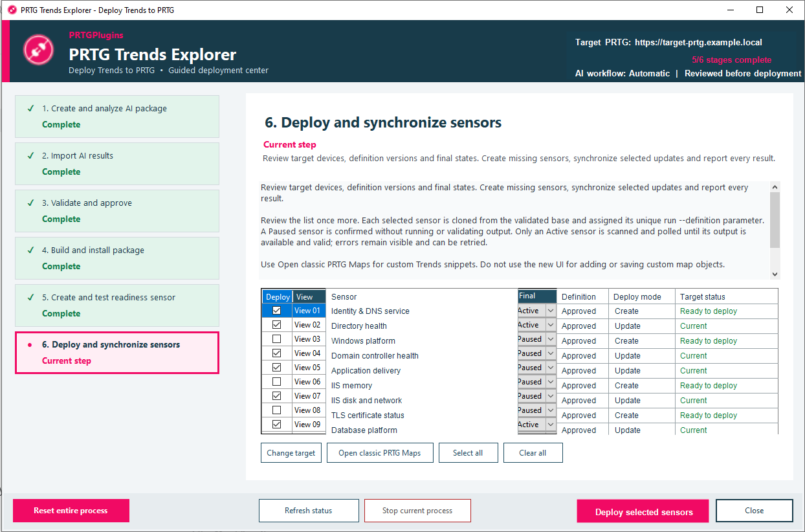This screenshot has width=805, height=532.
Task: Click the instructions text scrollbar thumb
Action: (775, 220)
